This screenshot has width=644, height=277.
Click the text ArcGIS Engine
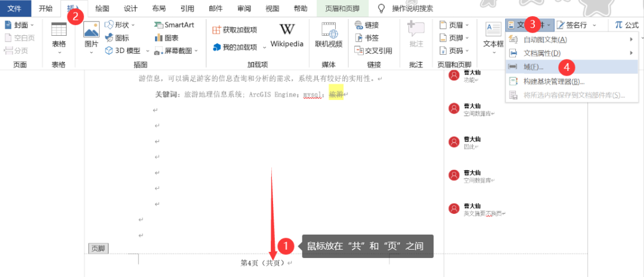(x=272, y=94)
